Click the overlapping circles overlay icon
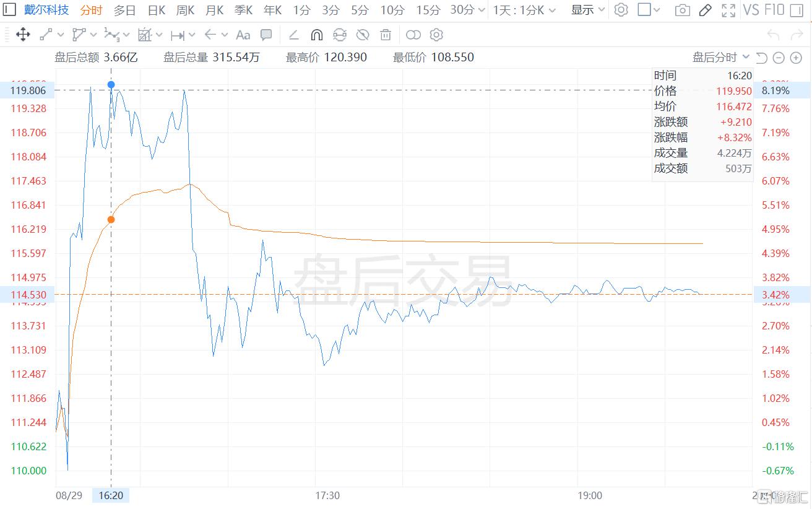 (x=413, y=35)
